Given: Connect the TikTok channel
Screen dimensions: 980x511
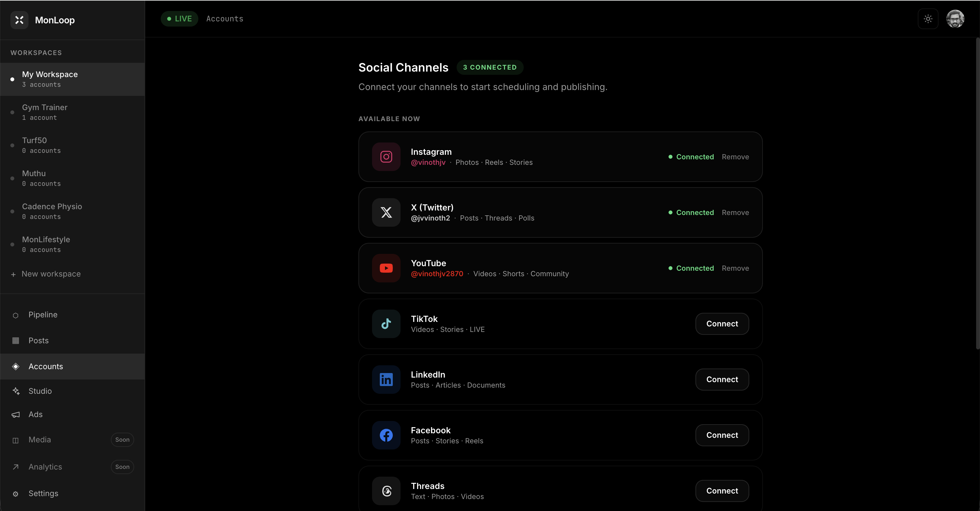Looking at the screenshot, I should pyautogui.click(x=722, y=324).
